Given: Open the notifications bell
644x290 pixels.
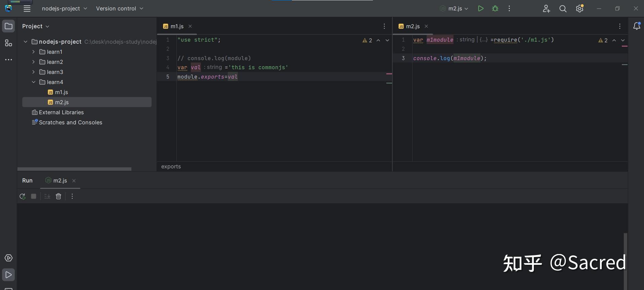Looking at the screenshot, I should coord(636,26).
